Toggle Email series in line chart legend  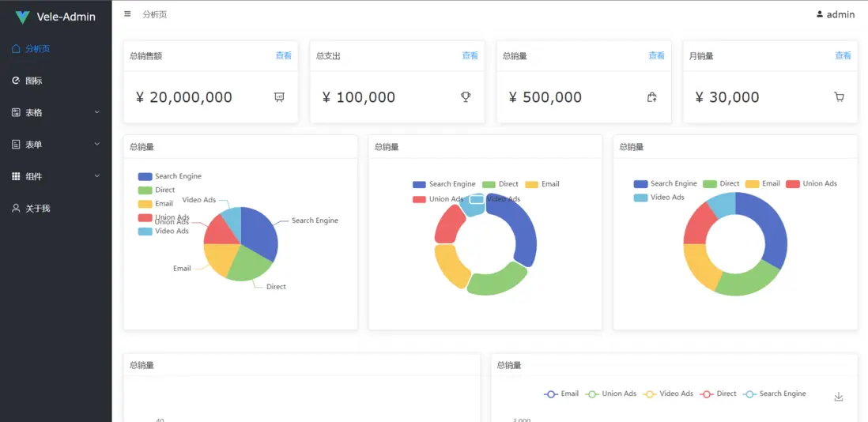point(561,394)
